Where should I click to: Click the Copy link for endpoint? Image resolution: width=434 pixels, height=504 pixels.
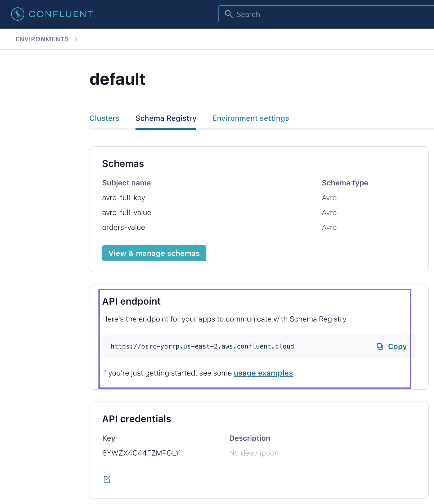pos(397,346)
